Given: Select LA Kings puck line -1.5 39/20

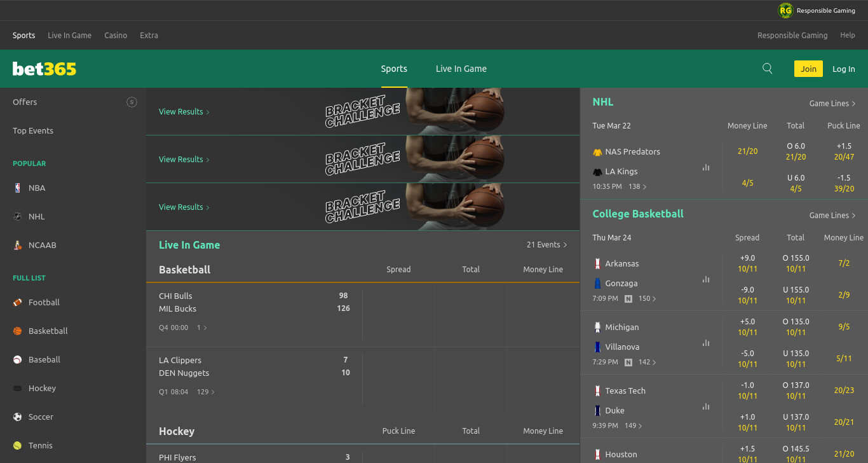Looking at the screenshot, I should [x=844, y=183].
